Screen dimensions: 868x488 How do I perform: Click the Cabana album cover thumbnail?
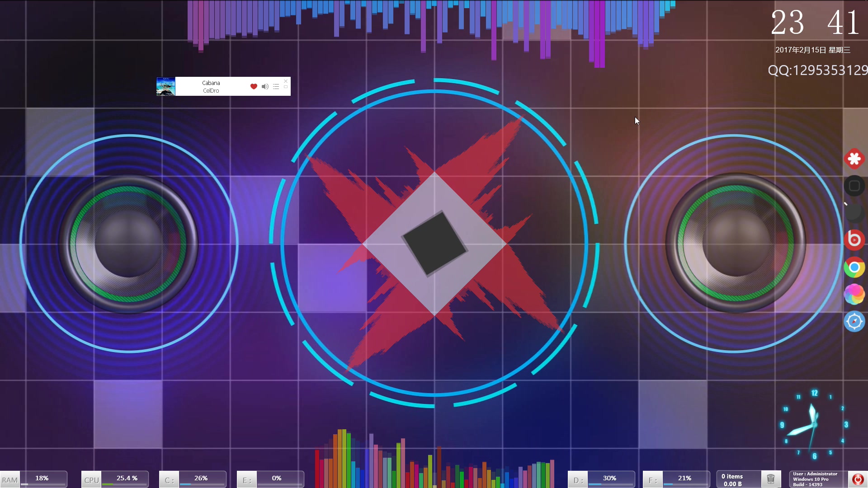pyautogui.click(x=166, y=86)
